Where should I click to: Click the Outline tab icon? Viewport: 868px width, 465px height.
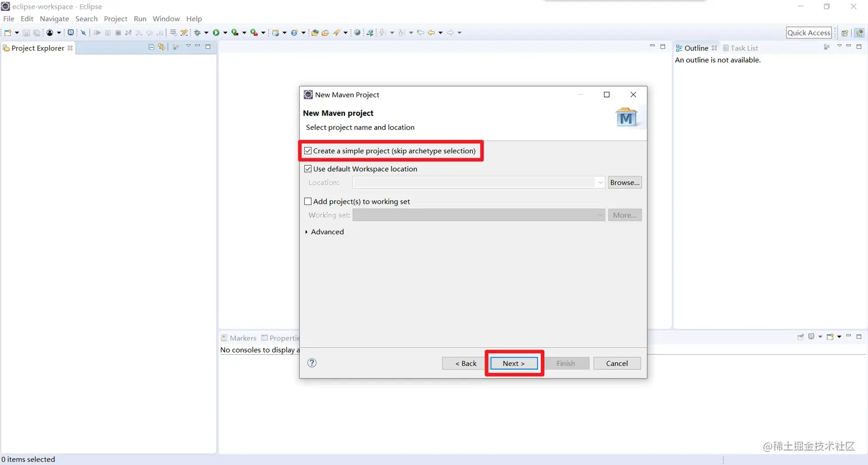click(679, 48)
